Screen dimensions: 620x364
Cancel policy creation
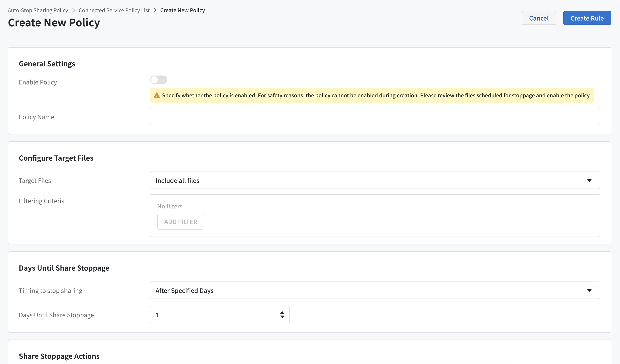(x=539, y=18)
